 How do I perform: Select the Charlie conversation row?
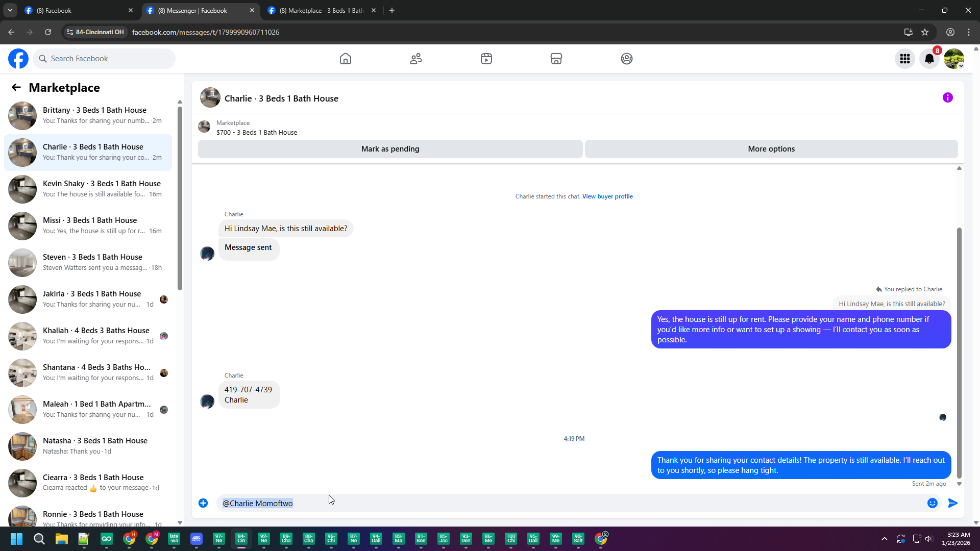click(88, 153)
